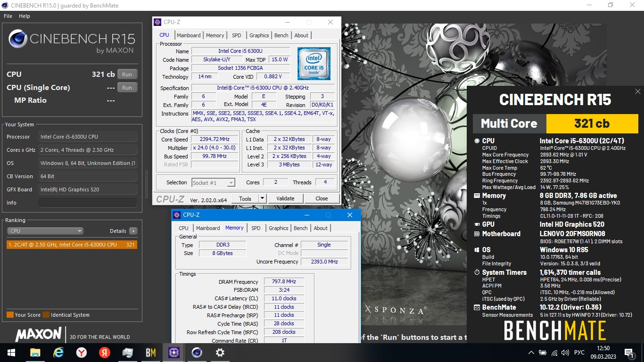644x362 pixels.
Task: Click the taskbar clock showing 12:50
Action: click(603, 348)
